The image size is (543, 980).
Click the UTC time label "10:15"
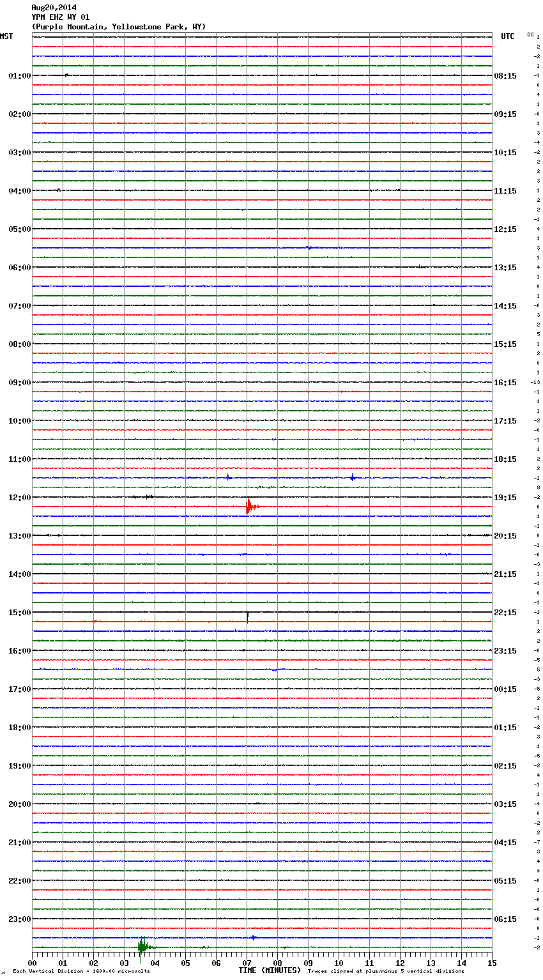(505, 153)
